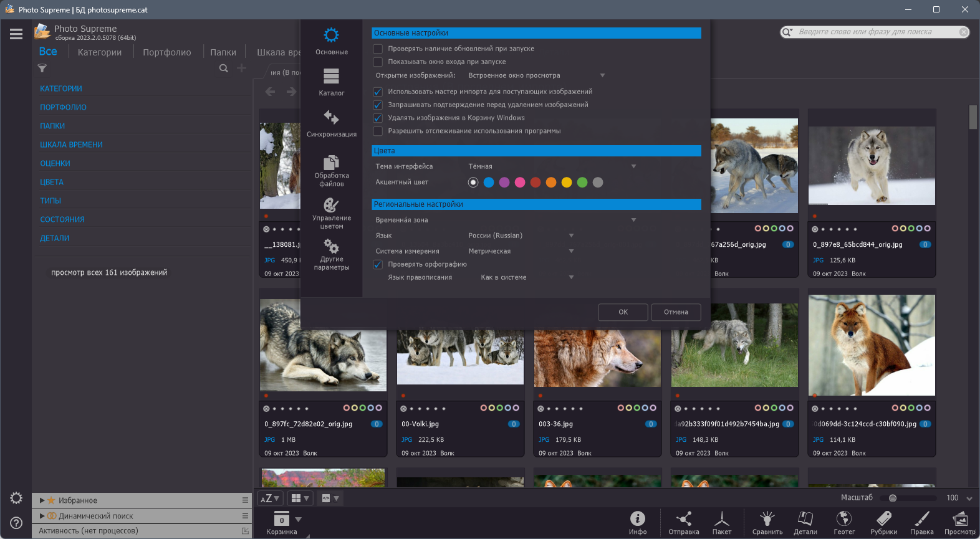This screenshot has height=539, width=980.
Task: Select ОЦЕНКИ in the catalog list
Action: (x=55, y=163)
